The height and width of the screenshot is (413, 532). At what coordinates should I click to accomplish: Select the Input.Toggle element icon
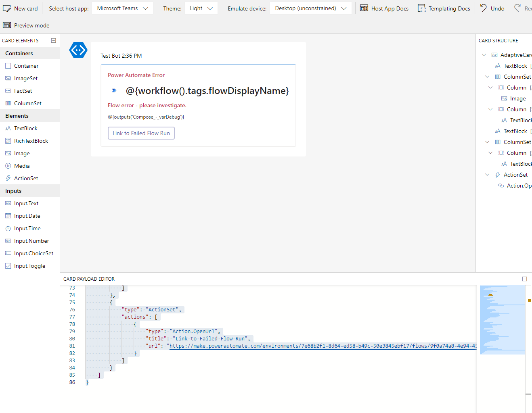click(x=8, y=266)
